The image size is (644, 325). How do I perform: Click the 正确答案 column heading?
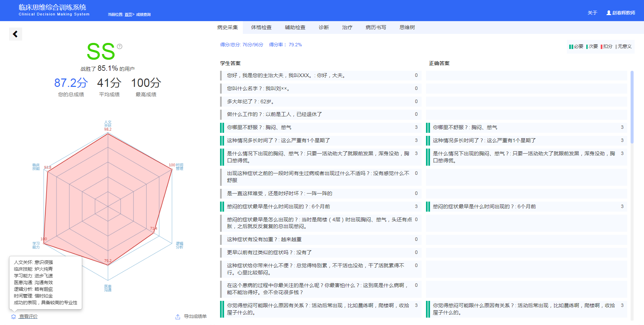(439, 63)
